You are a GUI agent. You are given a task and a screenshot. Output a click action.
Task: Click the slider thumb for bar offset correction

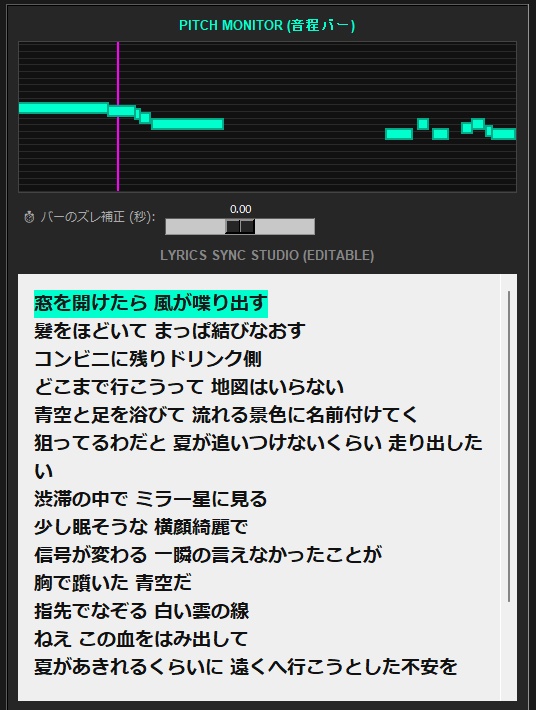240,226
